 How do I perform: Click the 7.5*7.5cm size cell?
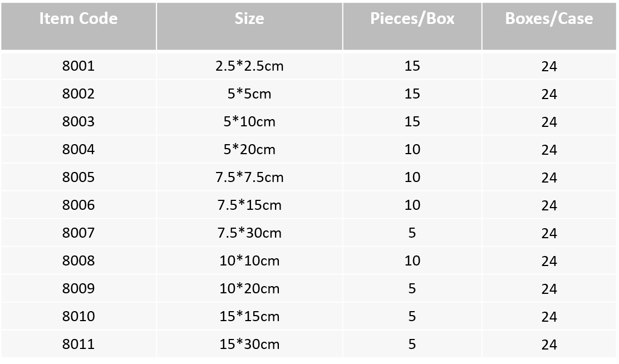(x=249, y=177)
